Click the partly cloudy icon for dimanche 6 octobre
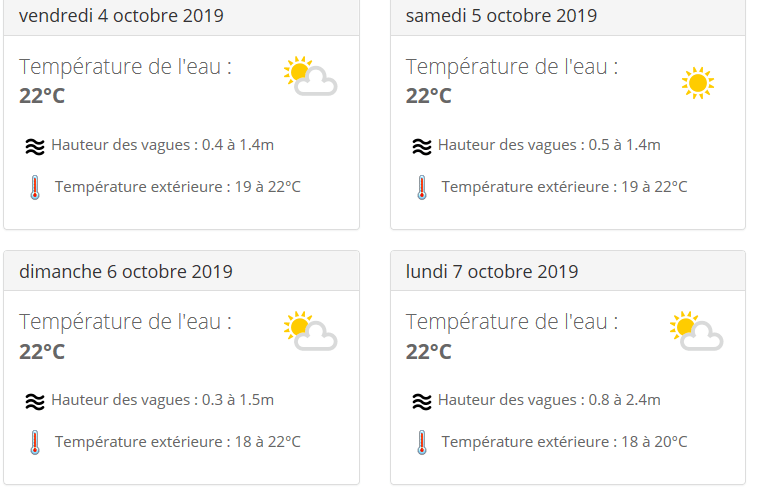Screen dimensions: 761x492 [x=310, y=331]
